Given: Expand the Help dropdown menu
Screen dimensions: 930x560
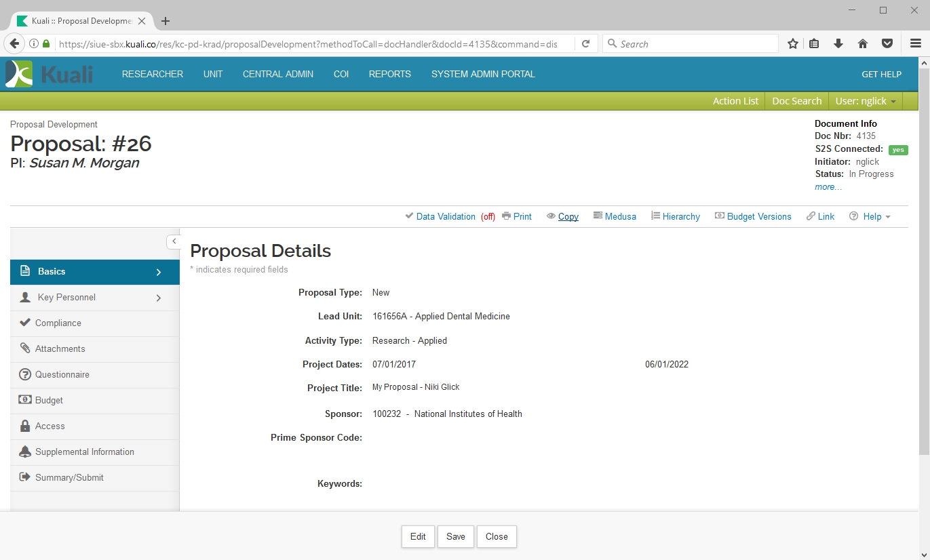Looking at the screenshot, I should [872, 216].
